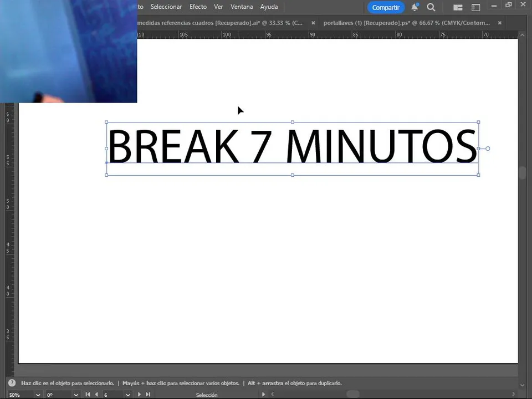Open the Efecto menu

[x=198, y=7]
